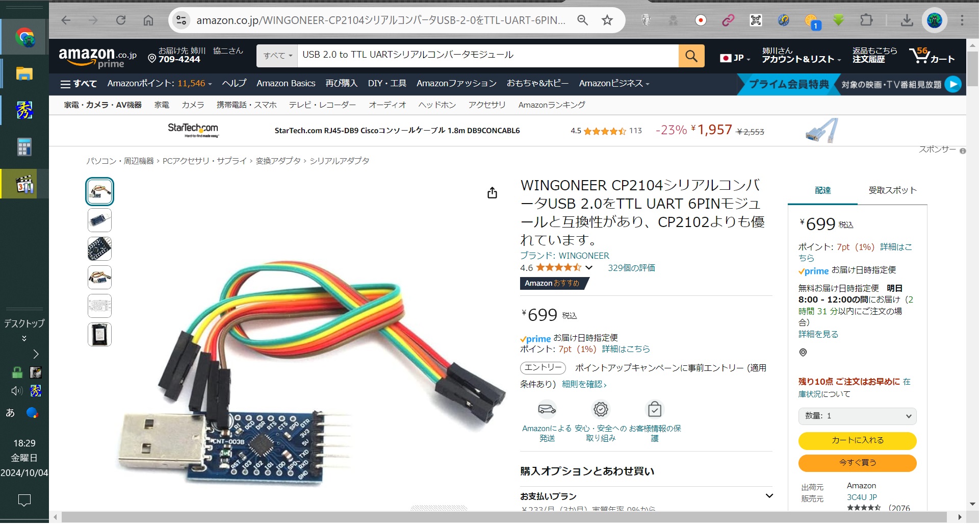Click the location pin icon in buy box
This screenshot has height=525, width=980.
pyautogui.click(x=804, y=353)
